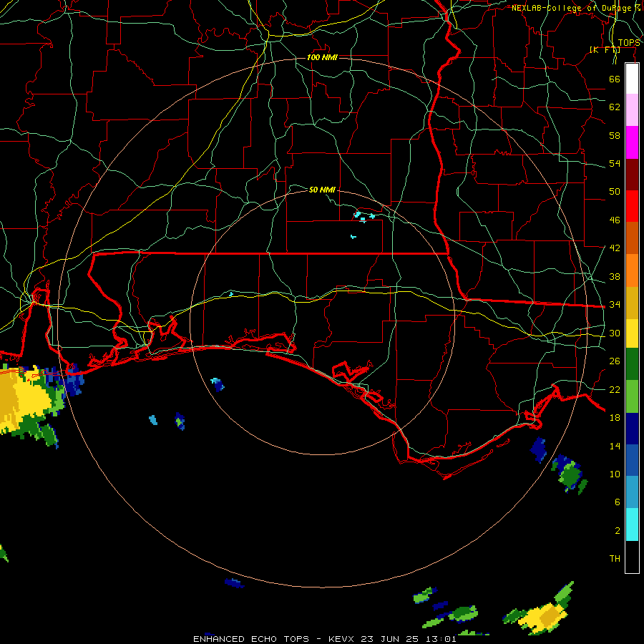Click the 'TOPS' legend title
Image resolution: width=644 pixels, height=644 pixels.
[629, 42]
